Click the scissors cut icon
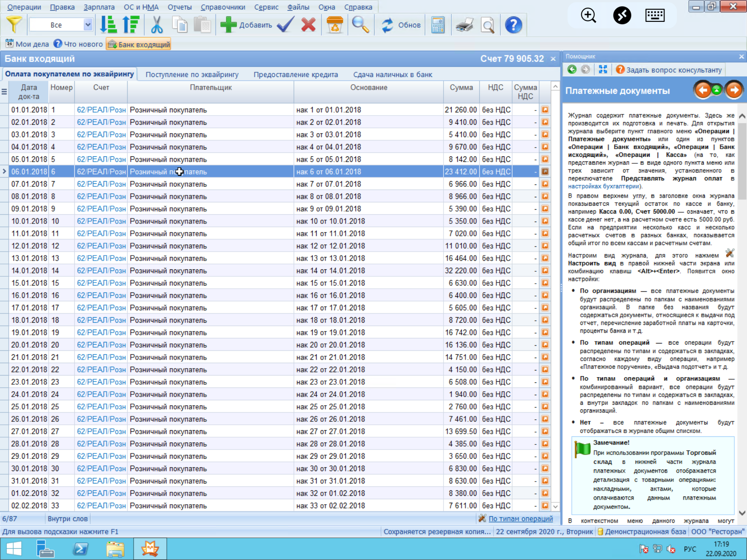Image resolution: width=747 pixels, height=560 pixels. pyautogui.click(x=156, y=25)
